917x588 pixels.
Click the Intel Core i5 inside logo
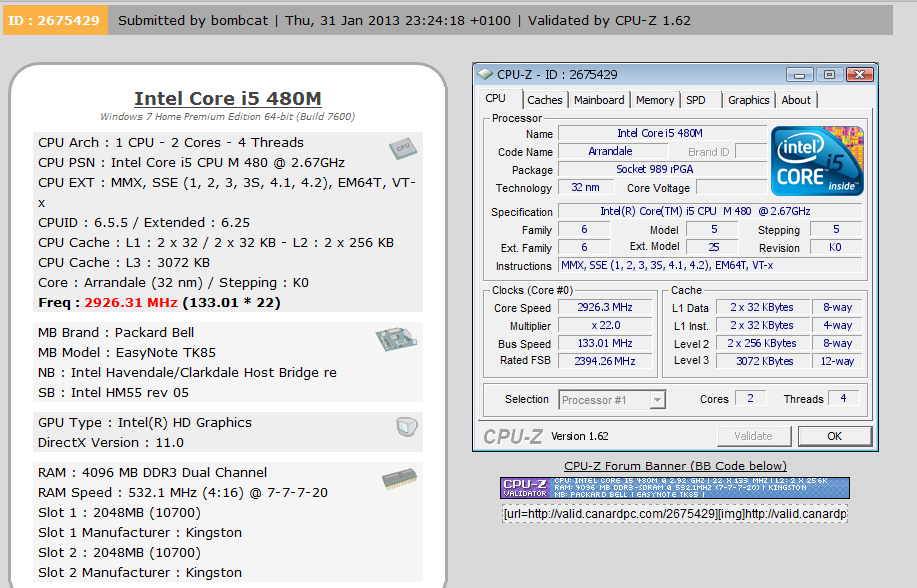click(817, 160)
